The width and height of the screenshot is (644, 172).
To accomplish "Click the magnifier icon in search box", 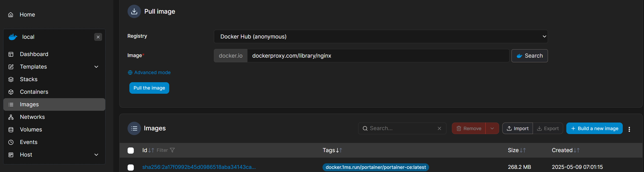I will 365,128.
